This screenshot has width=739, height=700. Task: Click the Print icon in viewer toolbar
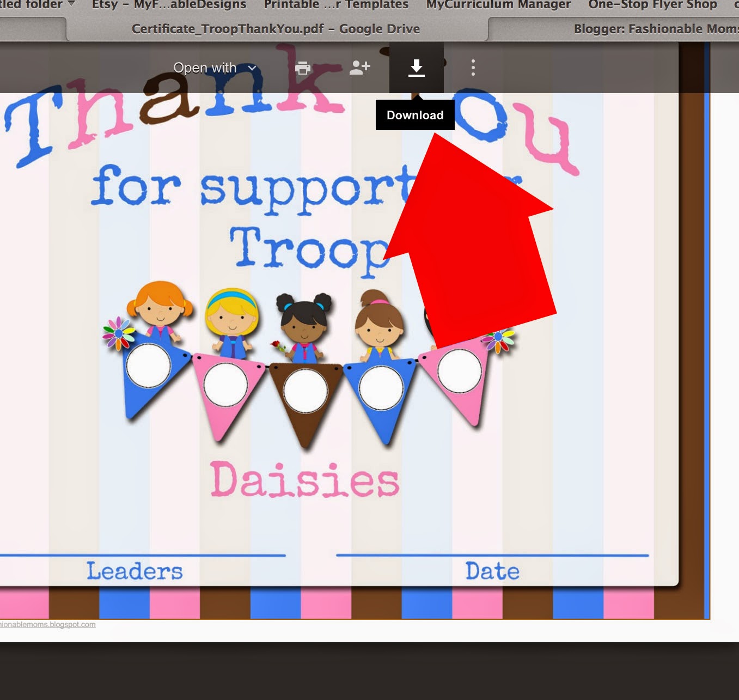pos(303,68)
